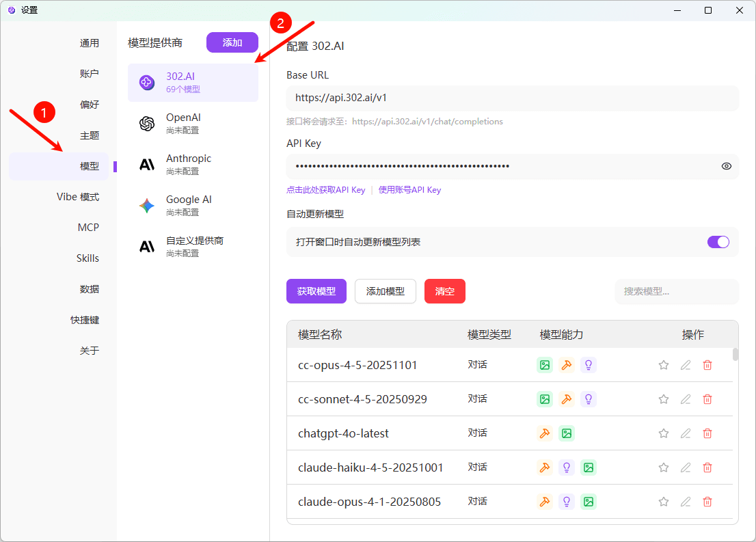Image resolution: width=756 pixels, height=542 pixels.
Task: Click the chatgpt-4o-latest model name
Action: point(343,433)
